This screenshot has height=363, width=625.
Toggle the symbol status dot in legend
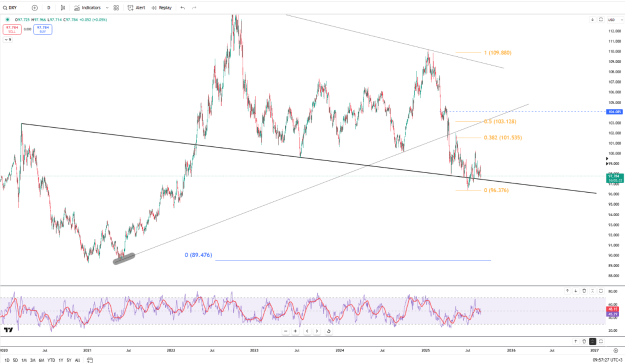click(7, 20)
